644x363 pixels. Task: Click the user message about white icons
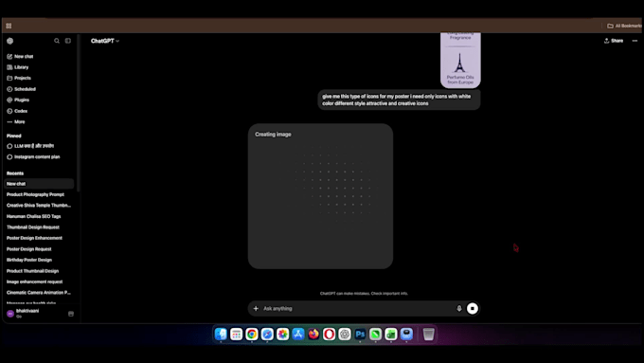[399, 100]
